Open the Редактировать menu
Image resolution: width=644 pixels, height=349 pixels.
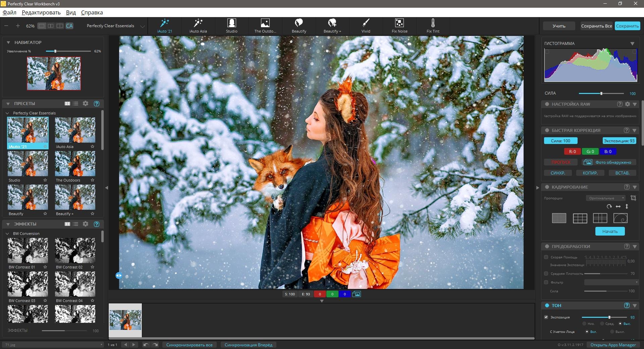pos(41,12)
